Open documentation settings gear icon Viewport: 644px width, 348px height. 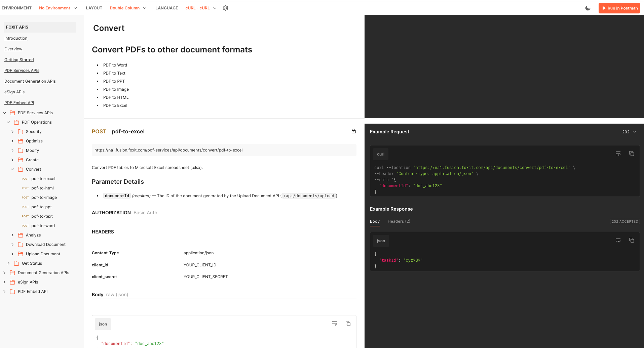226,8
